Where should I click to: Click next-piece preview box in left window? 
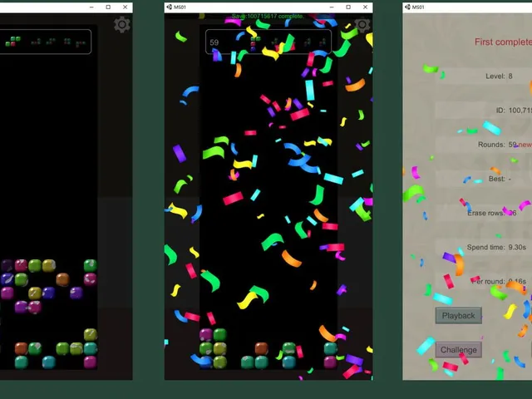pyautogui.click(x=46, y=42)
